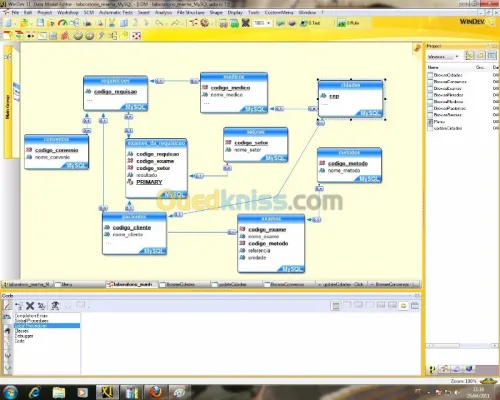Click the green open-project icon in toolbar

pyautogui.click(x=24, y=23)
